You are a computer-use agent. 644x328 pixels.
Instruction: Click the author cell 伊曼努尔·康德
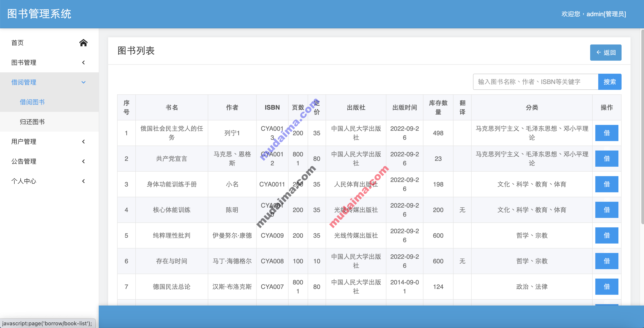[232, 235]
